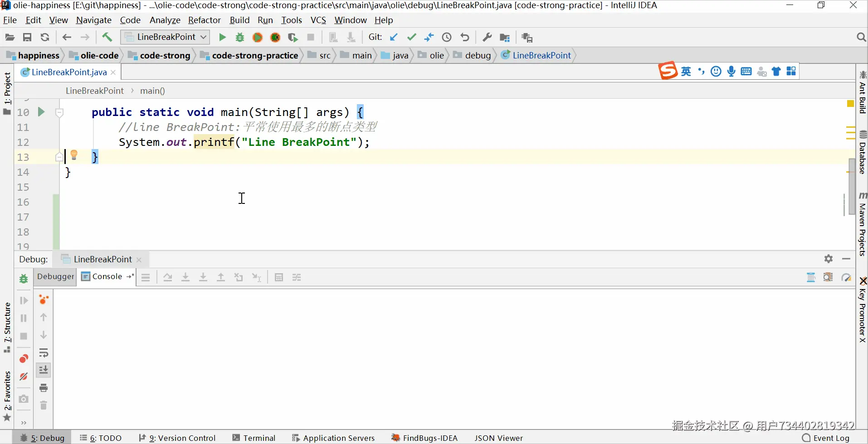Open the VCS menu

point(318,20)
